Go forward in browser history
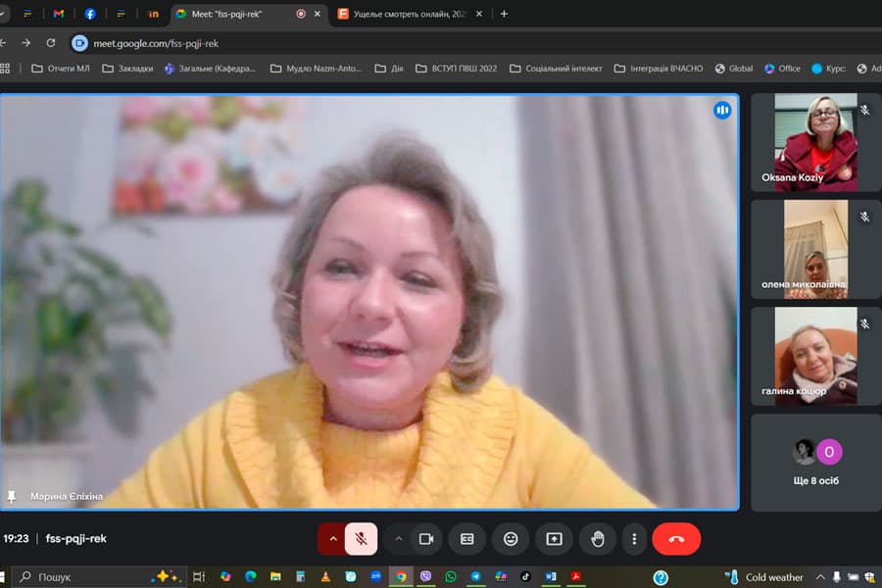 25,43
